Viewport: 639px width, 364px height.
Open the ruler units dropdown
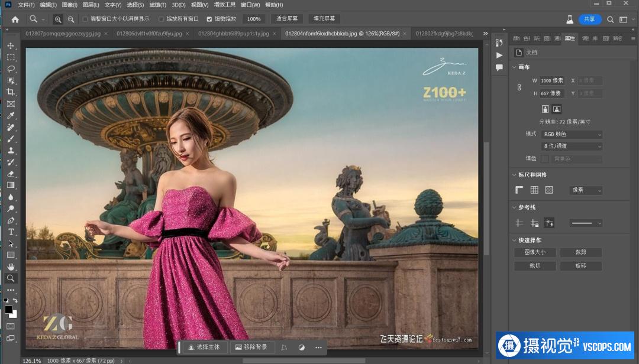click(586, 190)
